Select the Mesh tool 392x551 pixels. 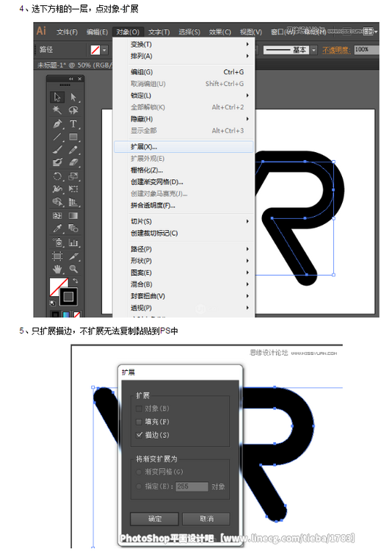(57, 215)
